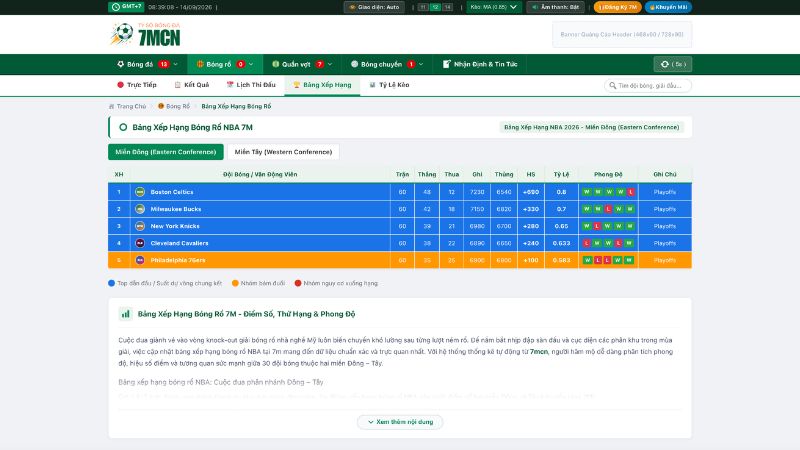
Task: Open the Philadelphia 76ers team name
Action: tap(178, 260)
